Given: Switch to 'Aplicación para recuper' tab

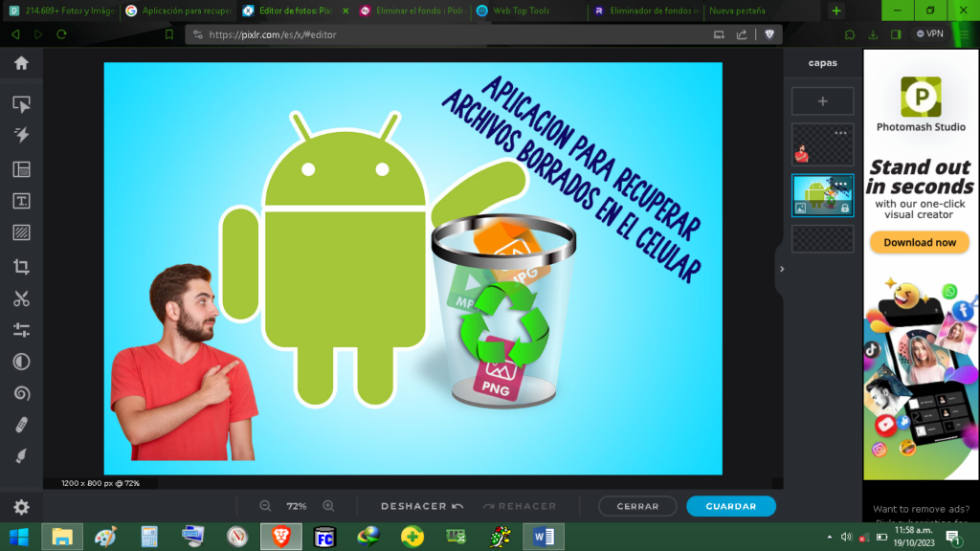Looking at the screenshot, I should pos(179,11).
